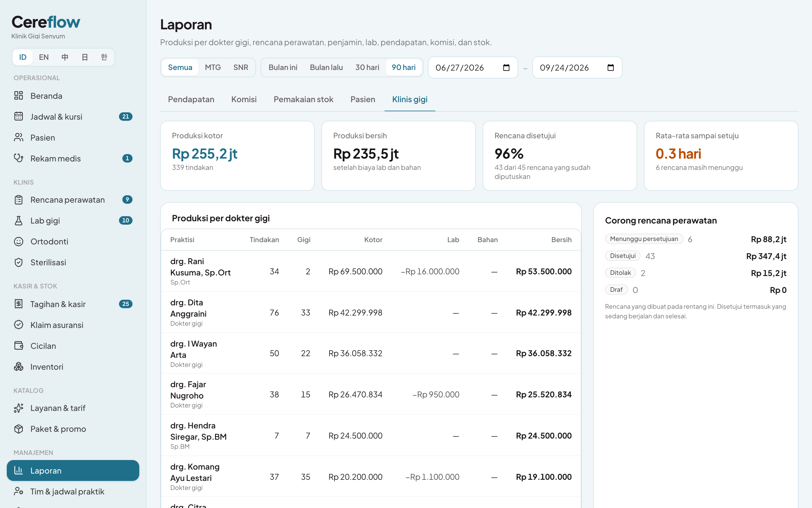Click Menunggu persetujuan status chip
This screenshot has width=812, height=508.
point(644,239)
